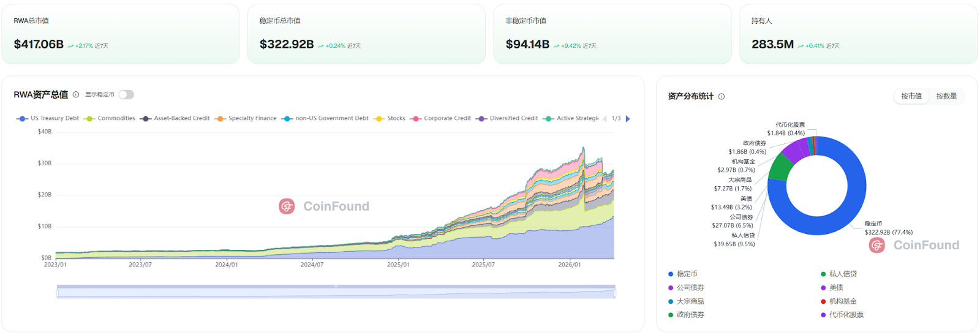Go to previous legend page arrow
Viewport: 980px width, 335px height.
click(605, 118)
